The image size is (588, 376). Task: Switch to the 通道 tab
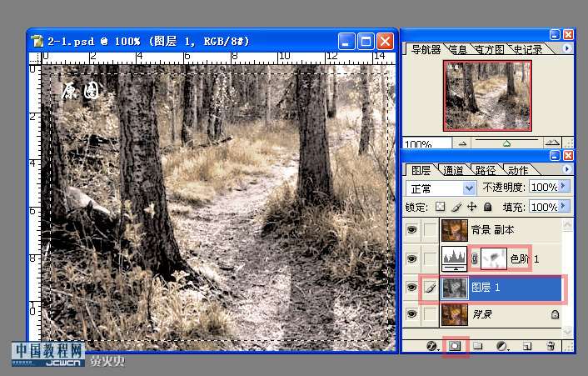click(453, 170)
